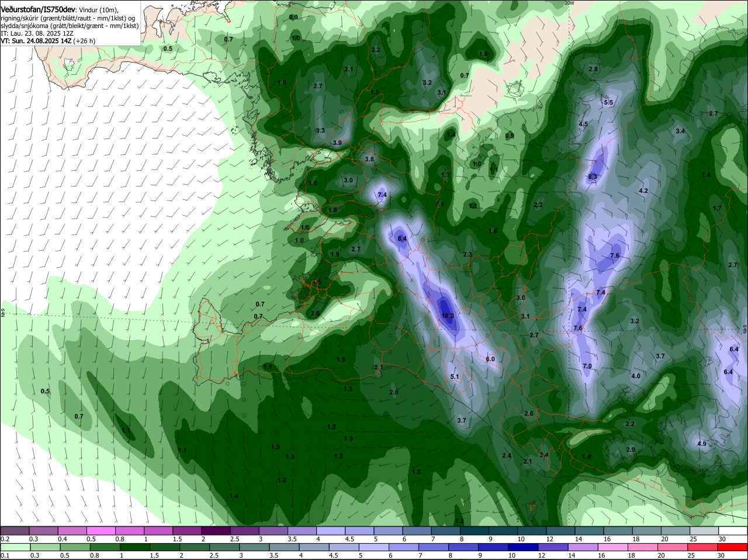
Task: Click the 3.3 precipitation value on the map
Action: 320,130
